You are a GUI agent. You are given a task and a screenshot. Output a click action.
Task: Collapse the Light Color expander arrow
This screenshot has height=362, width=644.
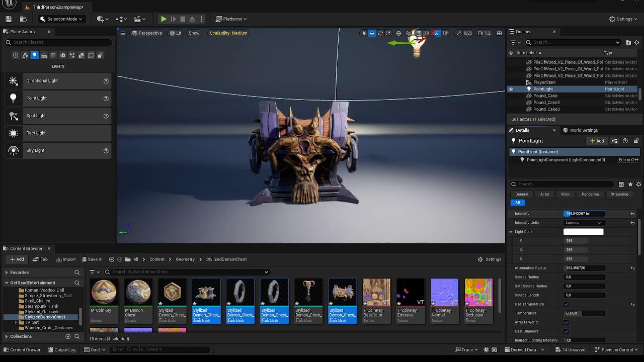point(511,232)
